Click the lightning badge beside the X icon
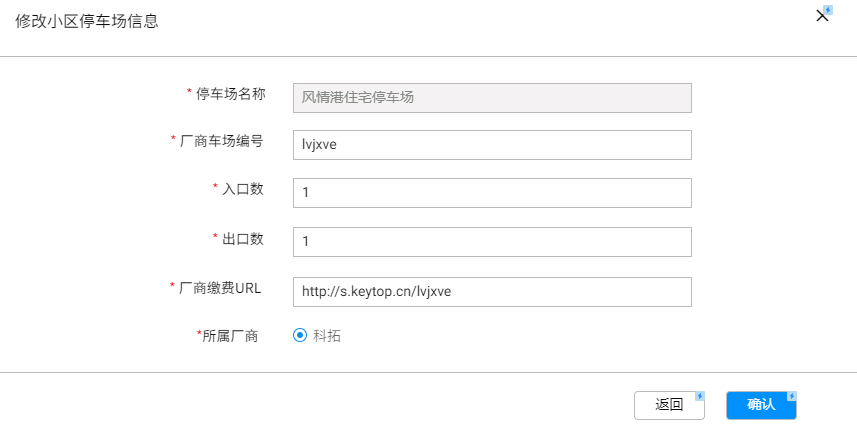This screenshot has height=439, width=857. [828, 10]
